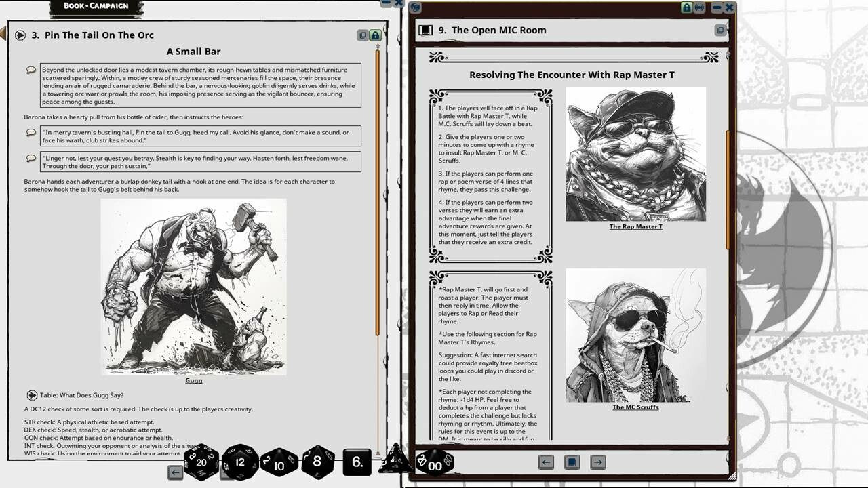Roll the d20 die
868x488 pixels.
(203, 462)
